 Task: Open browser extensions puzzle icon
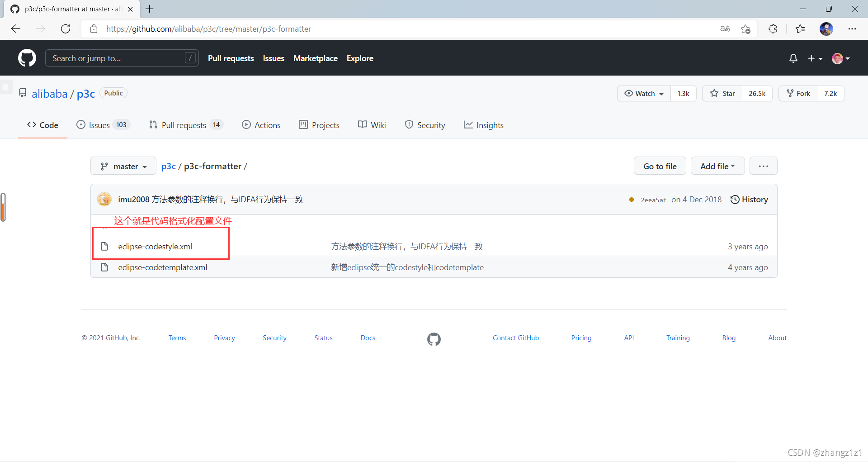(x=773, y=29)
